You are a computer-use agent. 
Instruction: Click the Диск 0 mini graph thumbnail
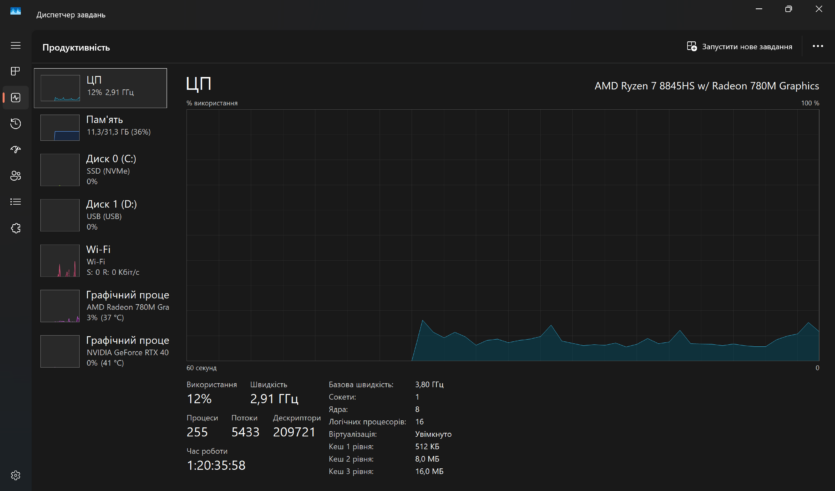(60, 170)
